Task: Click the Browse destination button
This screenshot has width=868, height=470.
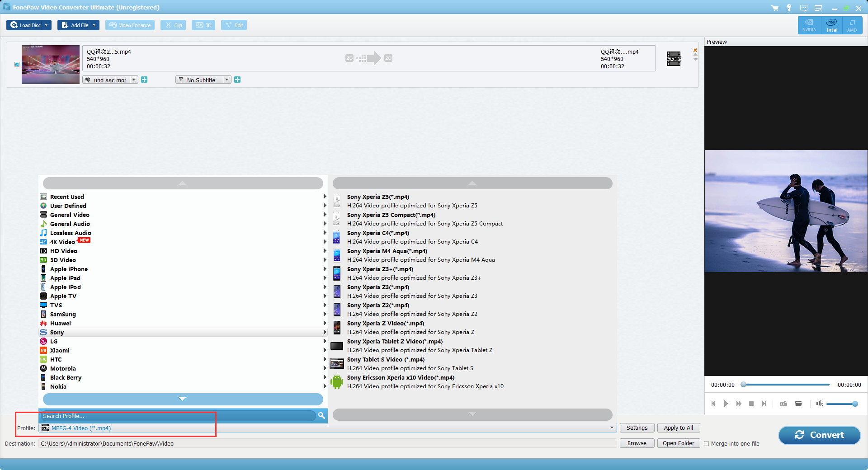Action: (x=637, y=443)
